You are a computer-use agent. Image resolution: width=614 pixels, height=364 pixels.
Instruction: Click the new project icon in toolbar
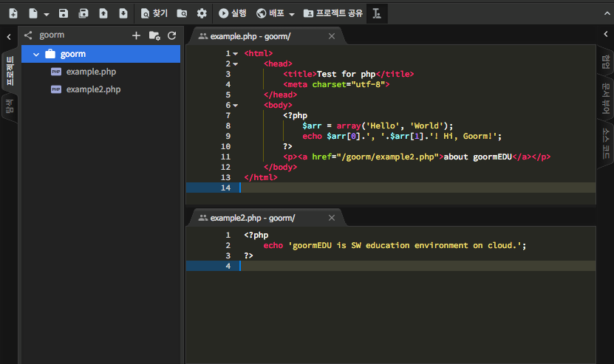tap(13, 13)
